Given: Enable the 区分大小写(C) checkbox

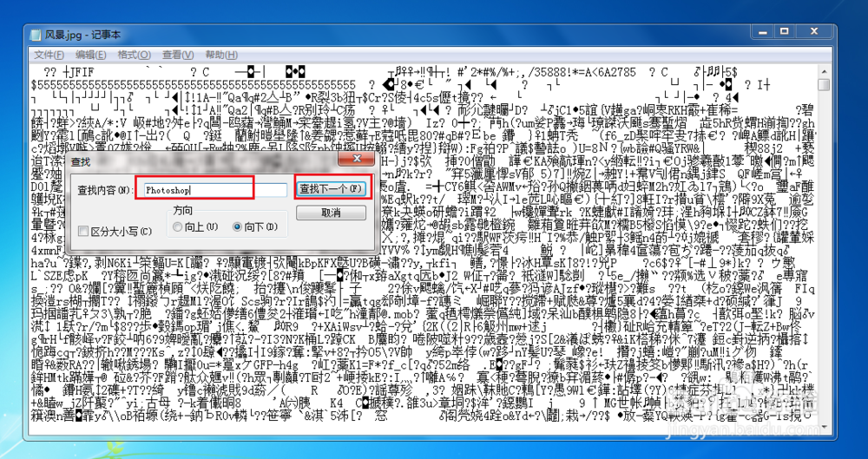Looking at the screenshot, I should pos(83,231).
